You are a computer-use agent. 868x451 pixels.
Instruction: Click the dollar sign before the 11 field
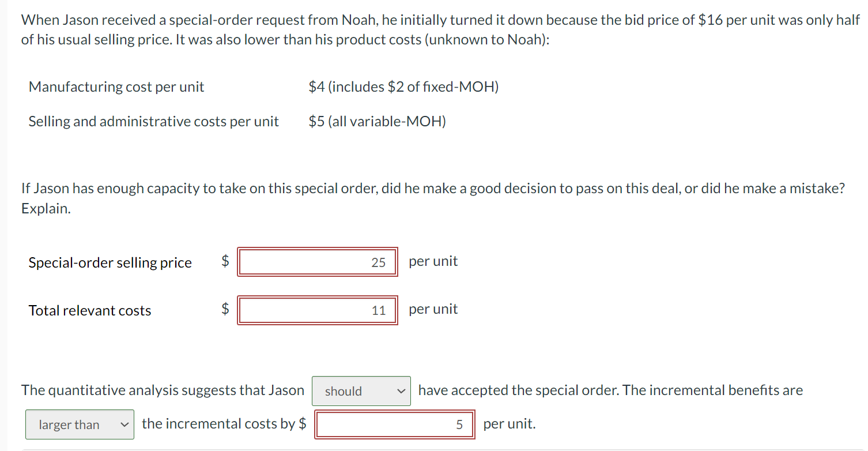[x=225, y=310]
